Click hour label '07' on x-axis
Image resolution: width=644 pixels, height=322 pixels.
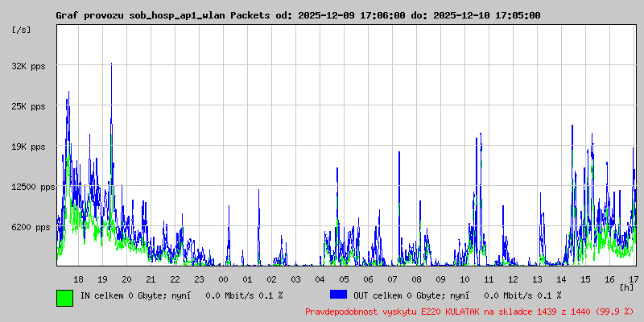click(392, 279)
